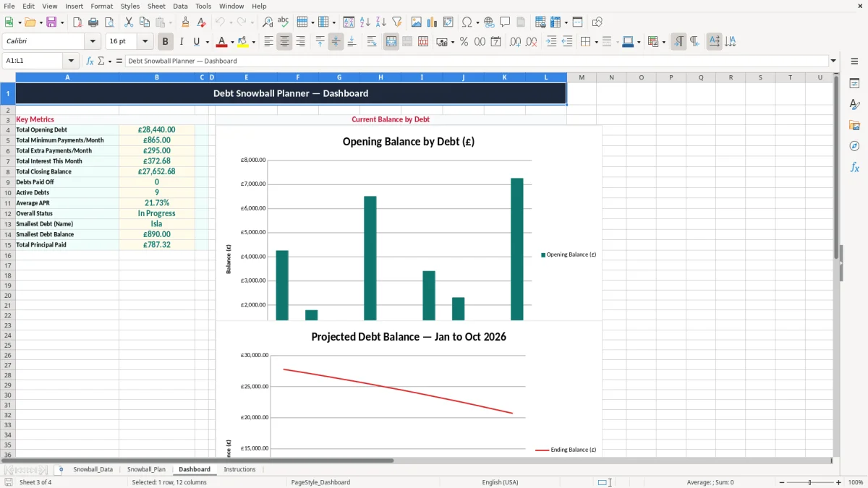Open the sidebar Gallery icon
Screen dimensions: 868x488
click(854, 125)
